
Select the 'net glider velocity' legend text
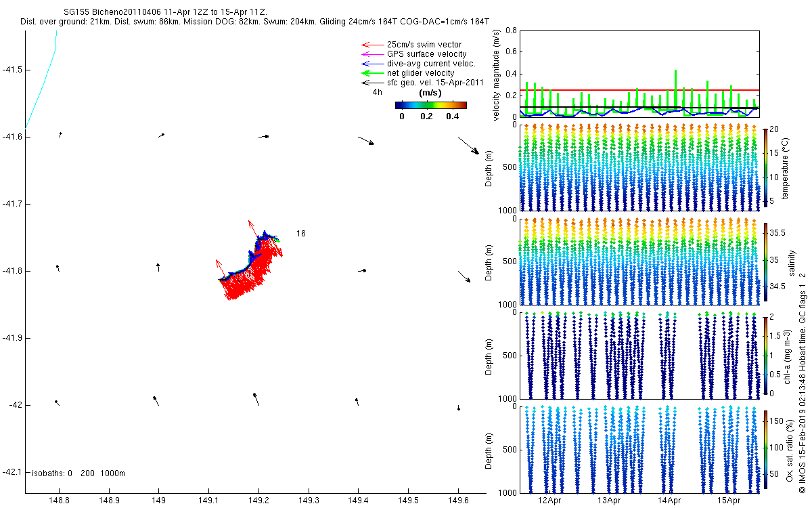point(420,73)
